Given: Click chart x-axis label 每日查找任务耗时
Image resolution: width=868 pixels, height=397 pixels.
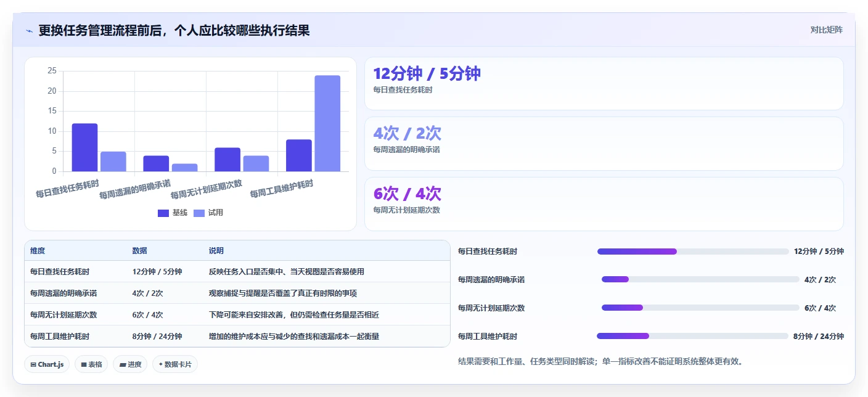Looking at the screenshot, I should tap(68, 189).
